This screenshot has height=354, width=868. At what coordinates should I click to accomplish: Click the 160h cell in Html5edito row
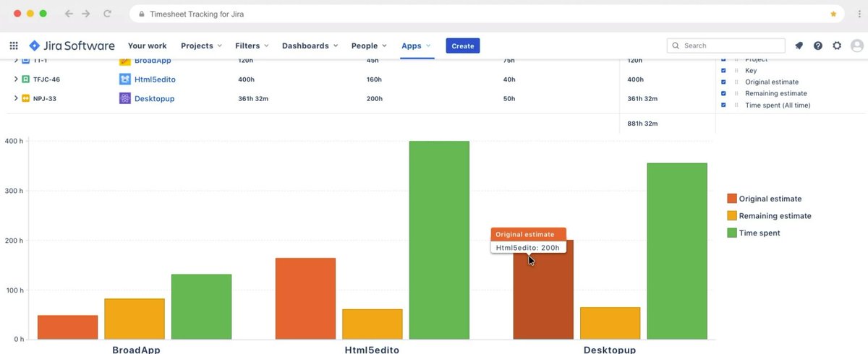click(375, 79)
